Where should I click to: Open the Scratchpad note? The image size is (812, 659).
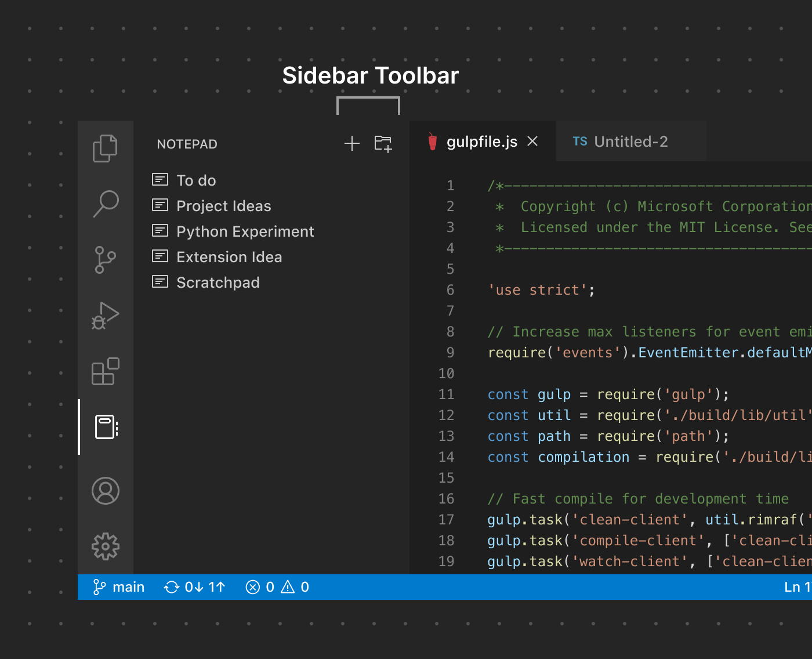click(x=217, y=283)
